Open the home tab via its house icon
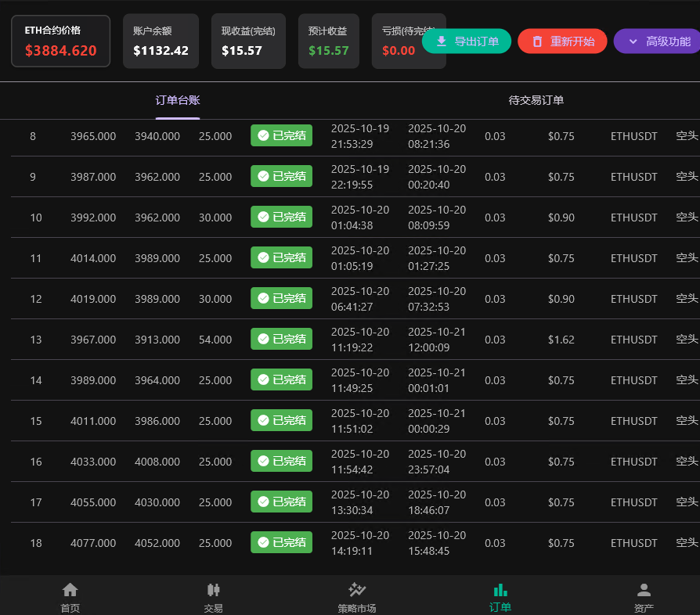The image size is (700, 615). (70, 590)
